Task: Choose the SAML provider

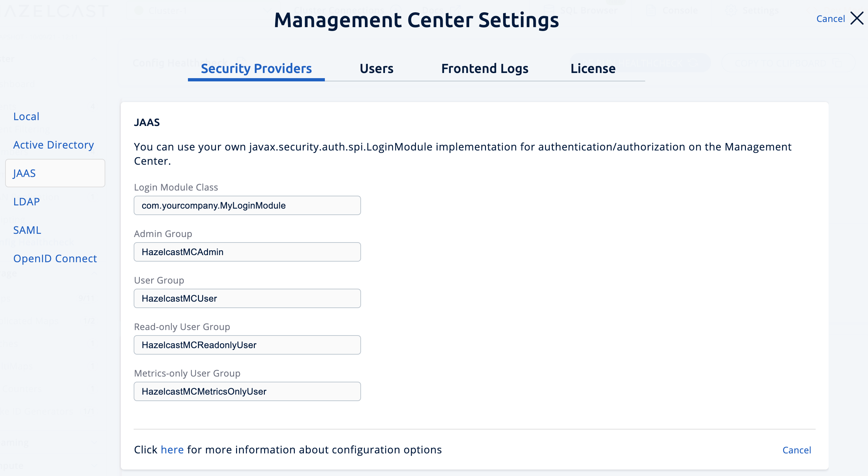Action: click(x=27, y=230)
